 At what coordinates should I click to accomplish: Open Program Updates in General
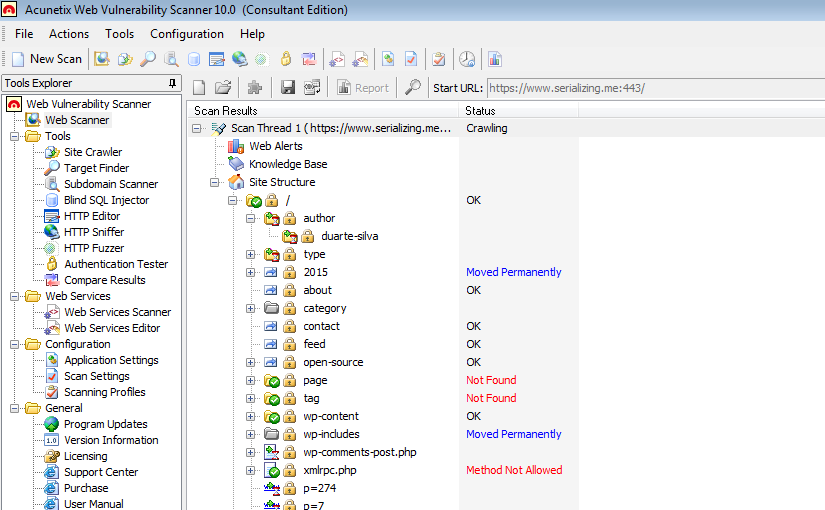pos(105,424)
